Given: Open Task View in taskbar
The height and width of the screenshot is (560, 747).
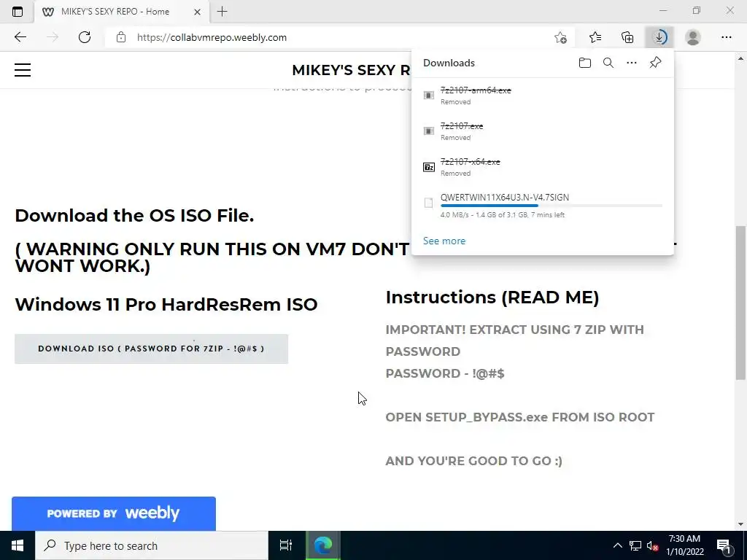Looking at the screenshot, I should [x=286, y=545].
